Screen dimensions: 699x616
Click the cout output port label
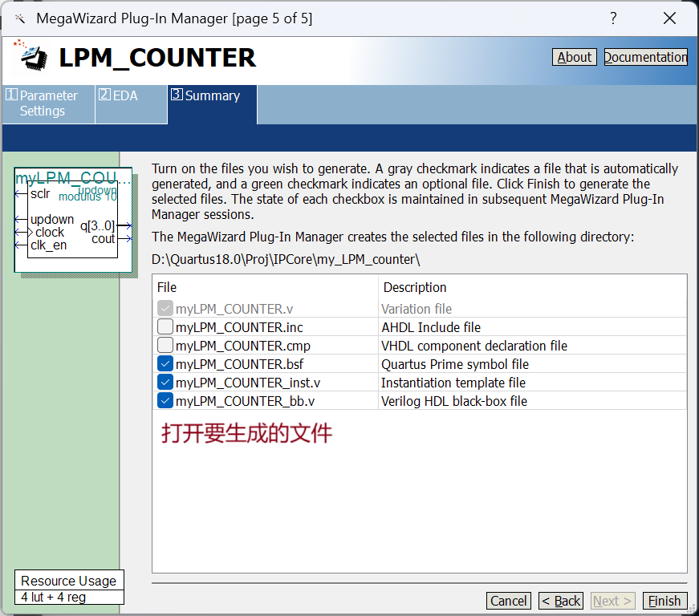point(103,239)
